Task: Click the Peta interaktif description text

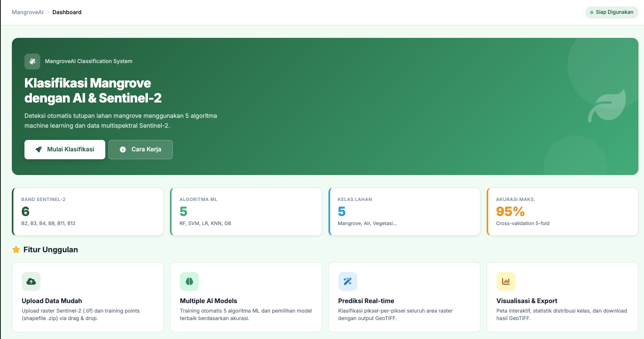Action: click(x=562, y=315)
